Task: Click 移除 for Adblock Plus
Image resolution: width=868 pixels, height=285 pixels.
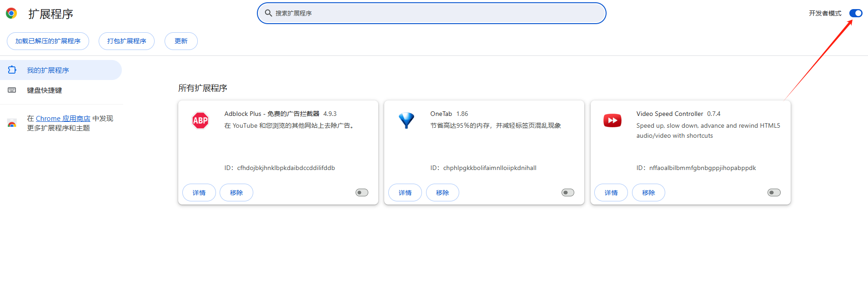Action: click(236, 193)
